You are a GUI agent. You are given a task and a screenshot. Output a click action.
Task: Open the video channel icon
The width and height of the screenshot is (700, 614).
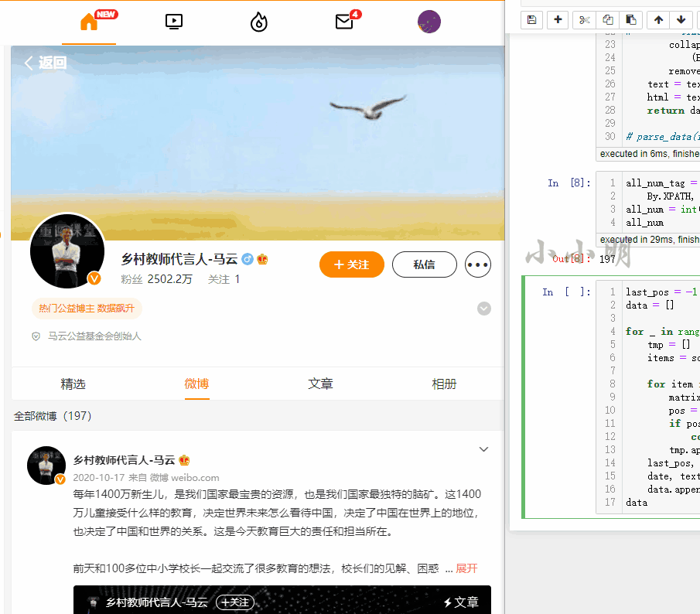(174, 22)
